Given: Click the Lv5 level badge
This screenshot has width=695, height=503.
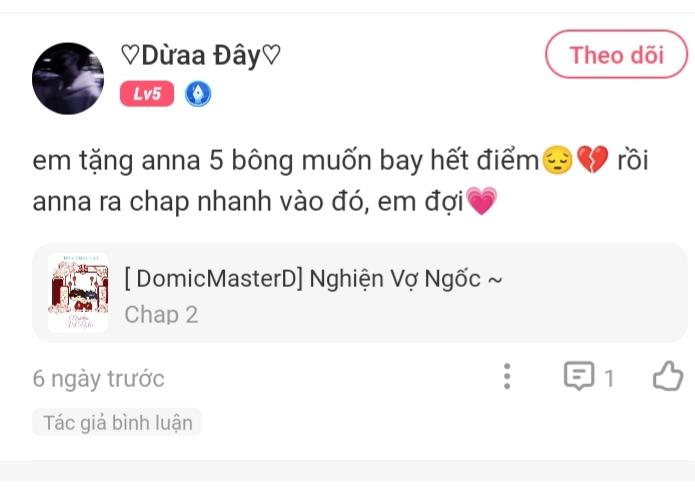Looking at the screenshot, I should click(147, 95).
